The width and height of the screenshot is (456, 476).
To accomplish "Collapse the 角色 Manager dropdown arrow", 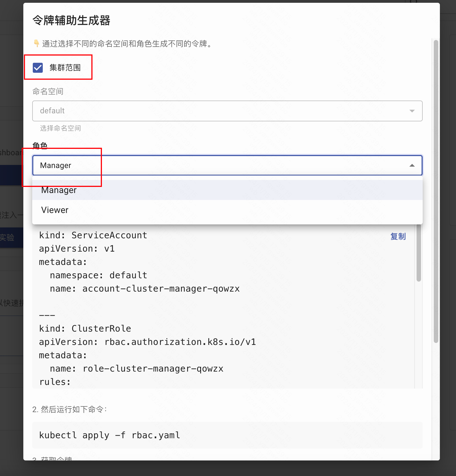I will 412,165.
